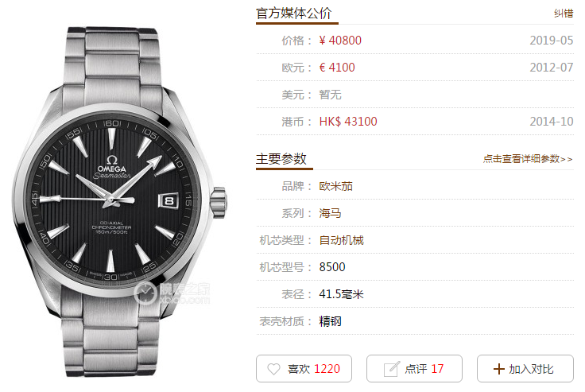Add watch via 加入对比 button
Screen dimensions: 585x392
pyautogui.click(x=525, y=368)
